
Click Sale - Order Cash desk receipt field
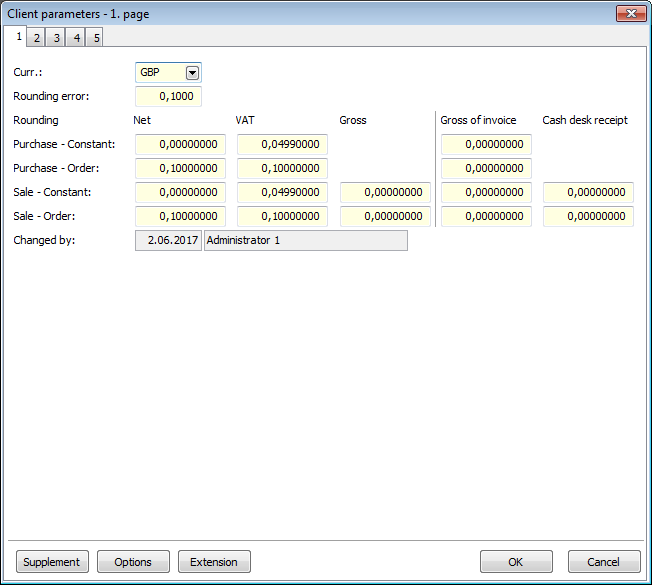(588, 216)
